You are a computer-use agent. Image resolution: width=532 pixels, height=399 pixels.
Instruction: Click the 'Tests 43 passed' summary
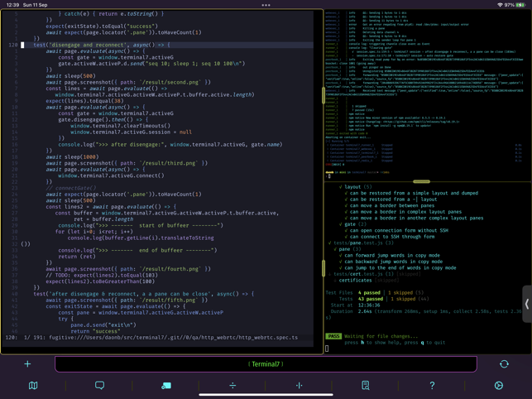coord(384,299)
